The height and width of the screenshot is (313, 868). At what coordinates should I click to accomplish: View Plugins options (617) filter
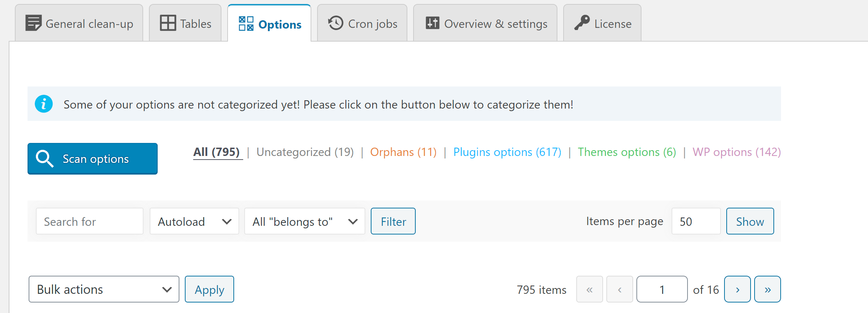(x=507, y=152)
